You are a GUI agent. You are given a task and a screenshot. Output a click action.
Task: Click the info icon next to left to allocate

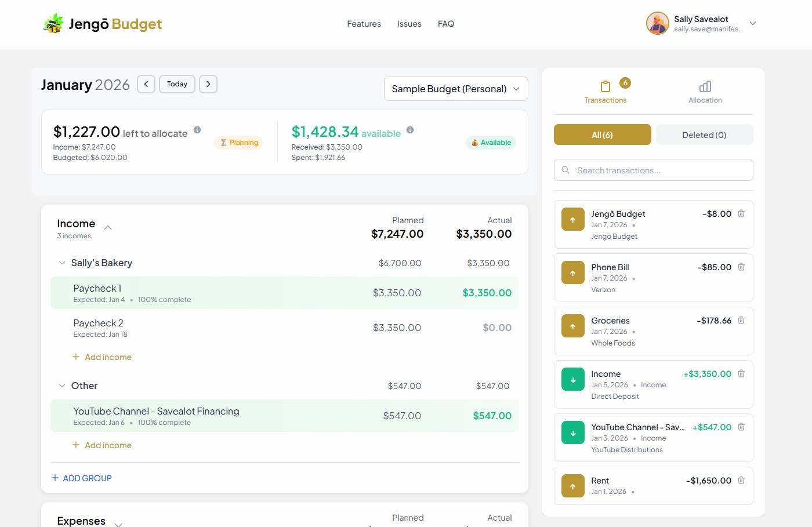click(197, 130)
